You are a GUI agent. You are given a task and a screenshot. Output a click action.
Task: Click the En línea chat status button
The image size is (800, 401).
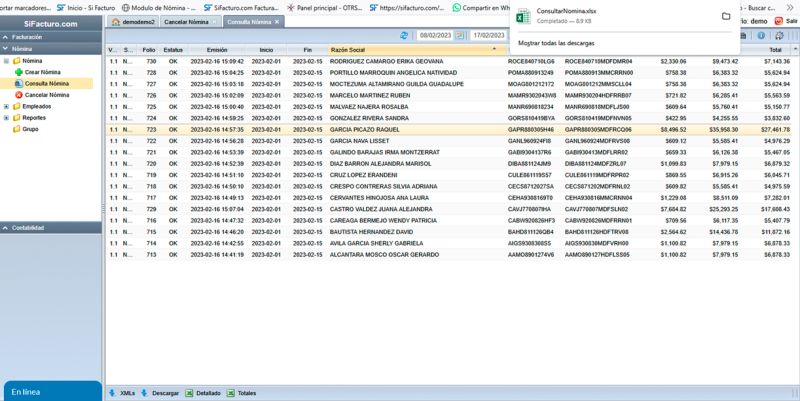coord(53,391)
